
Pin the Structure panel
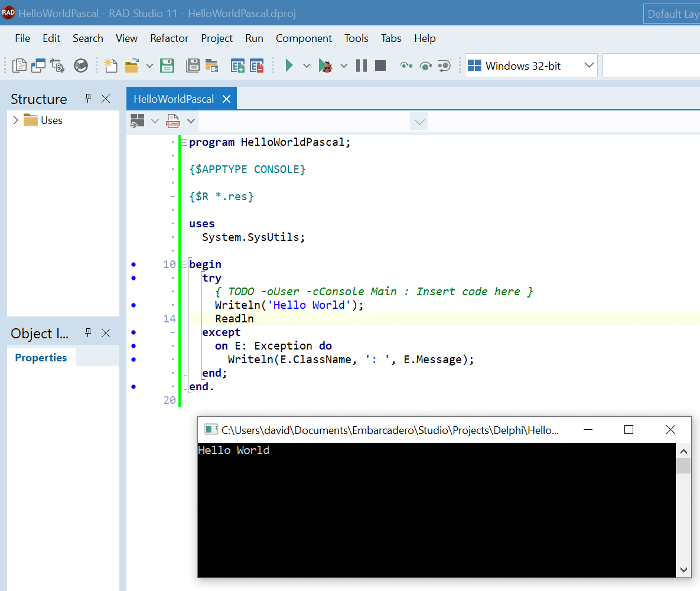tap(88, 98)
